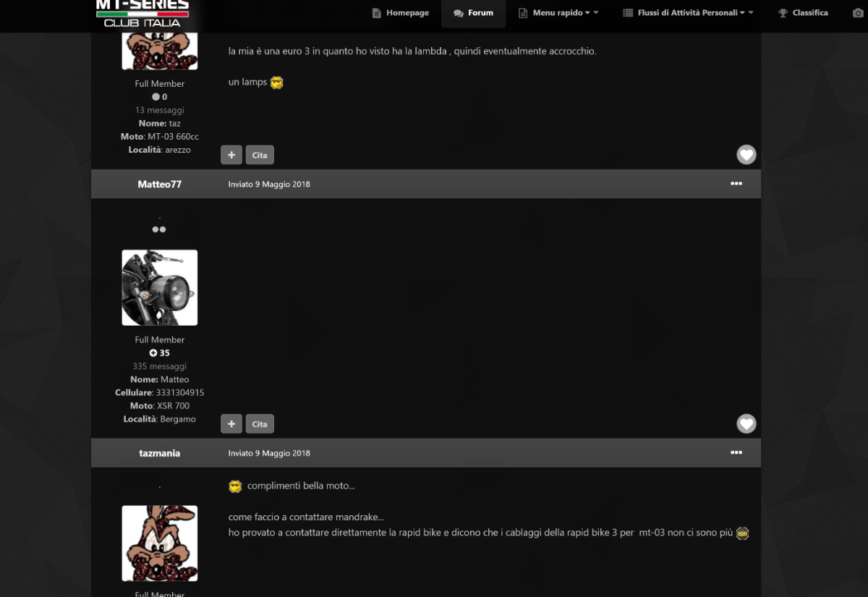Open Matteo77 username profile link
The image size is (868, 597).
pos(159,185)
